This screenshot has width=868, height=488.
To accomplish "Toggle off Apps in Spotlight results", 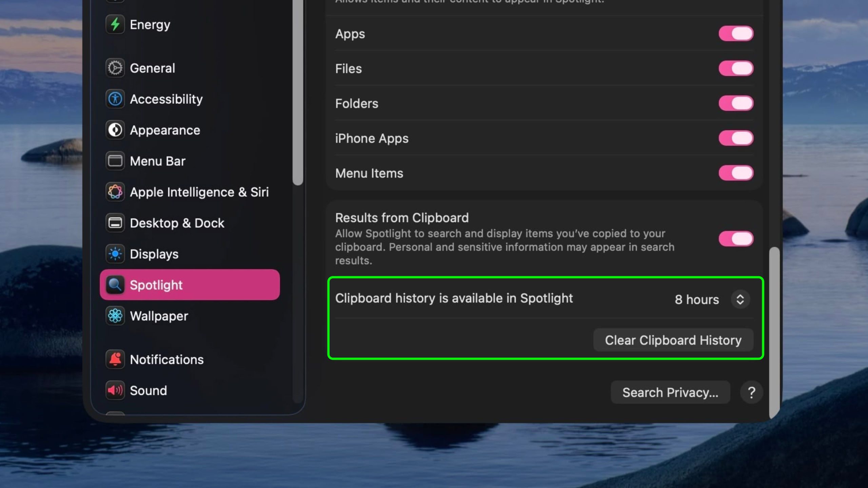I will (736, 33).
